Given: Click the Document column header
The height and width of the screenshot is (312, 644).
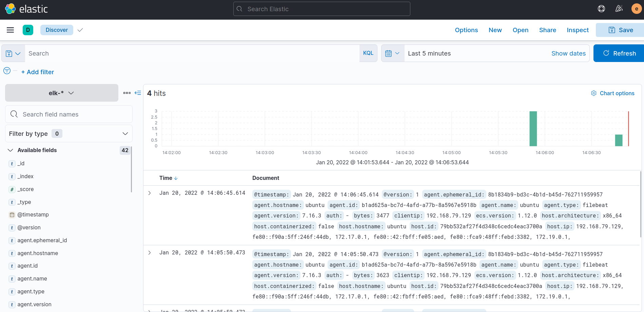Looking at the screenshot, I should [x=266, y=178].
